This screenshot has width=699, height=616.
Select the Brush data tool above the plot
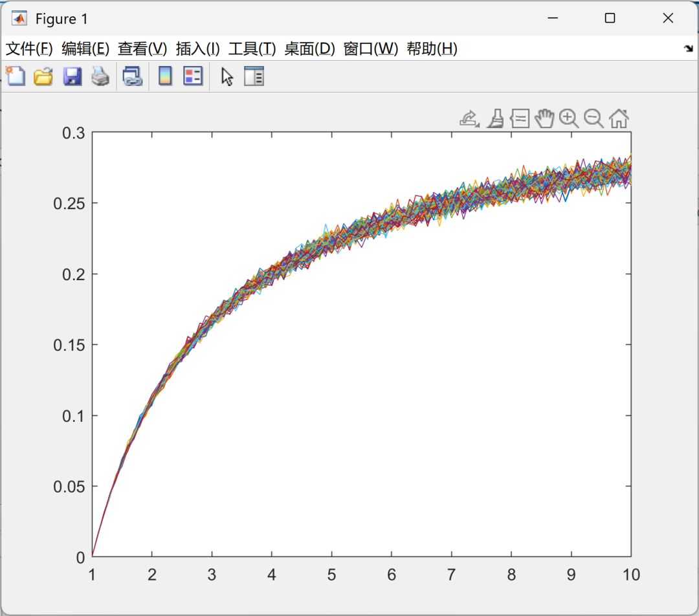pos(495,118)
